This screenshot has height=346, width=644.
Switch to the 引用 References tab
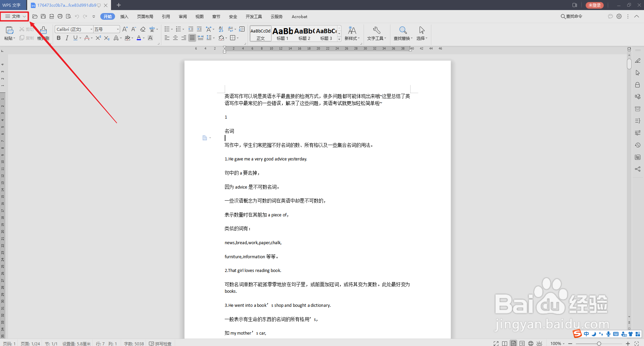pyautogui.click(x=166, y=16)
